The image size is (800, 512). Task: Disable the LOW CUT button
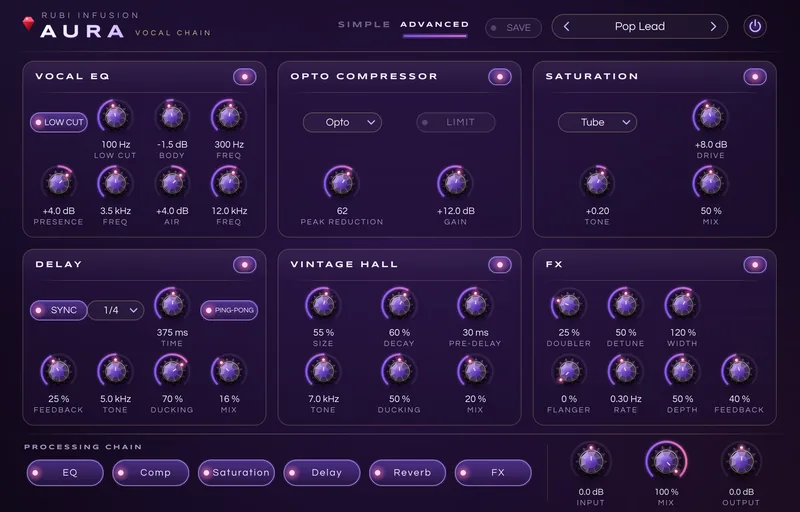click(x=59, y=122)
